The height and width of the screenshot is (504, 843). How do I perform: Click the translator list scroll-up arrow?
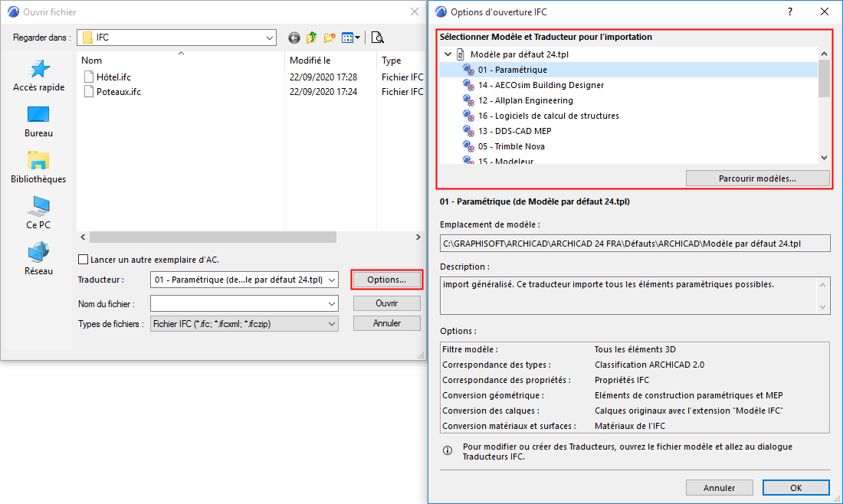pos(824,54)
